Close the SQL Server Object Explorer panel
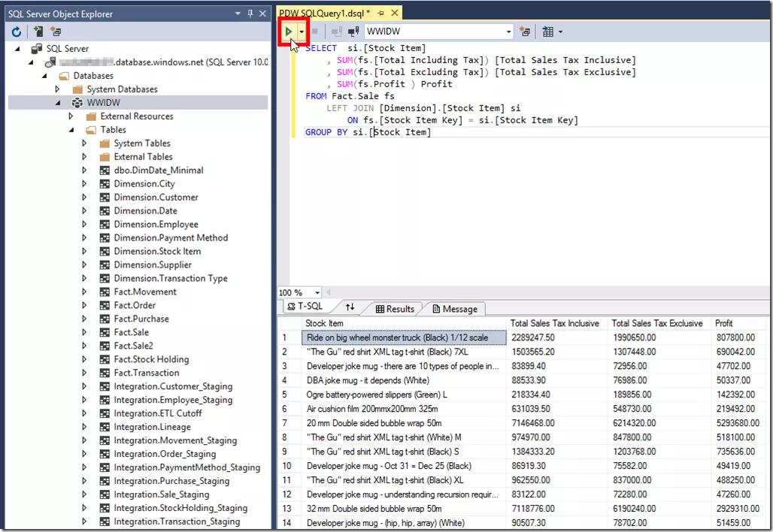The width and height of the screenshot is (773, 532). tap(262, 14)
